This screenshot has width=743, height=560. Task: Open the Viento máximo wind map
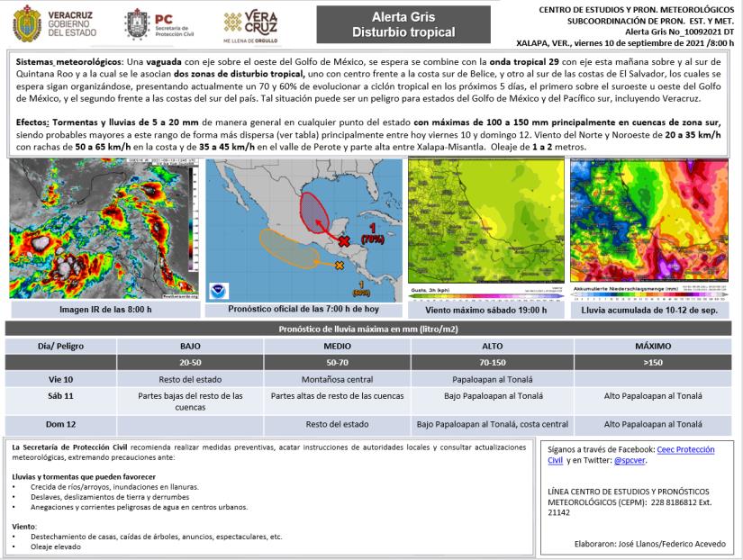pyautogui.click(x=486, y=224)
